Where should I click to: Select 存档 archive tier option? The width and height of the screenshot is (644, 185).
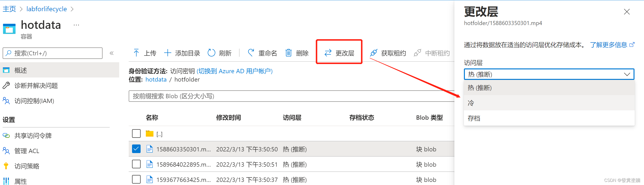pos(549,118)
